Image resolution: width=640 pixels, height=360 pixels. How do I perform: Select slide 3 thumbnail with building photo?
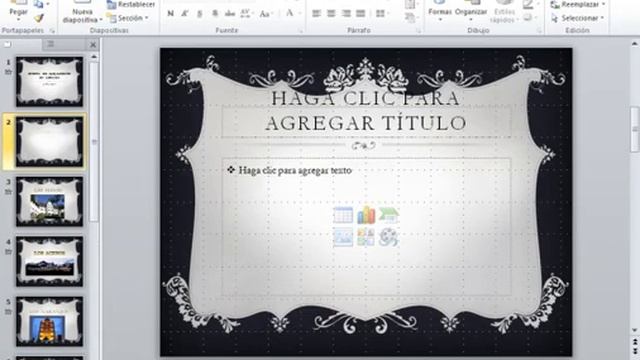(x=49, y=201)
